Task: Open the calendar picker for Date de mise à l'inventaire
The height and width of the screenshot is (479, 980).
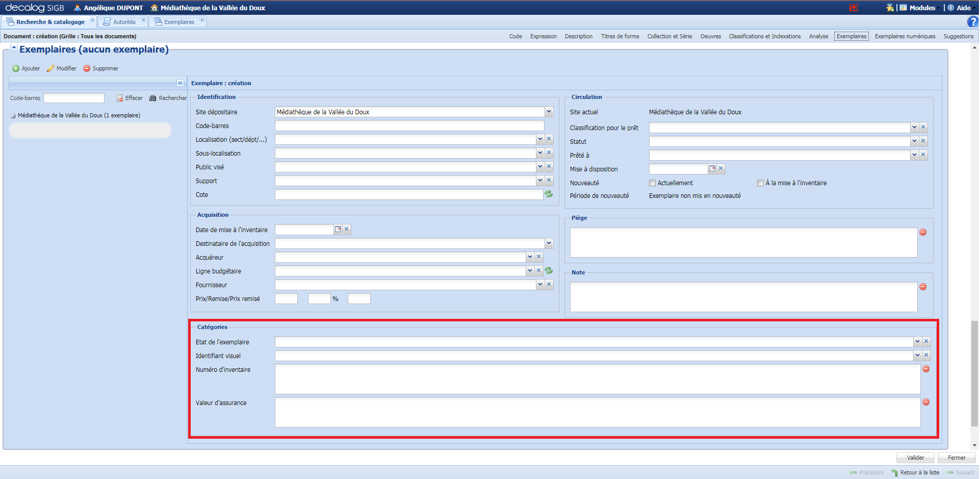Action: tap(337, 229)
